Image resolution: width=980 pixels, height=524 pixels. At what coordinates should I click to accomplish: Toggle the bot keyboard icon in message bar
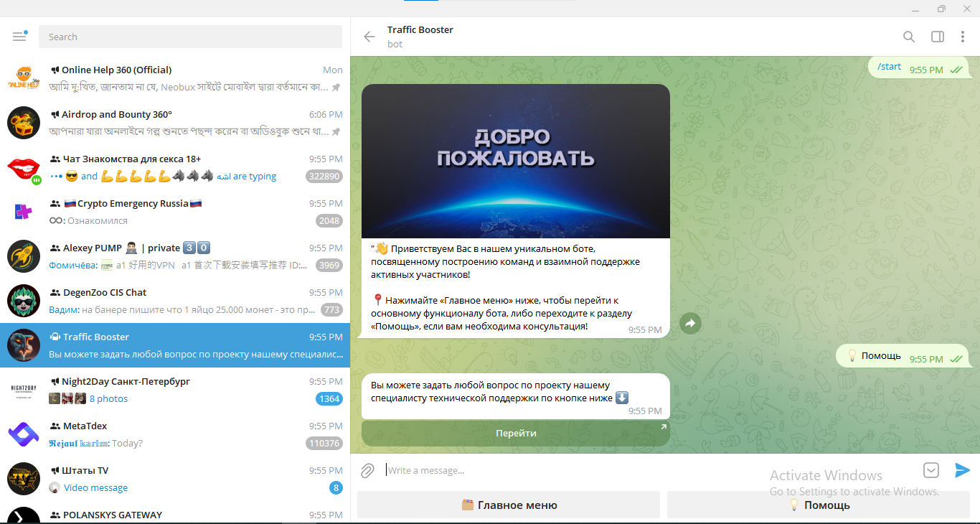[931, 470]
